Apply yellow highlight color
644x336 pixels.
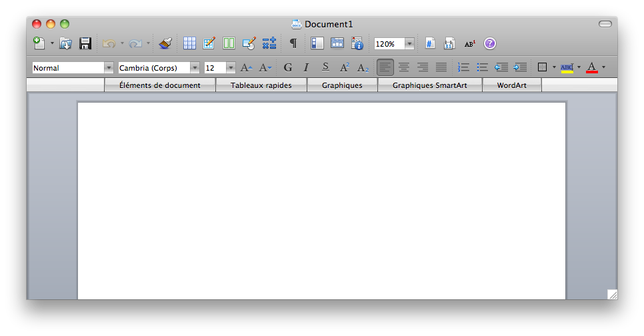click(567, 68)
